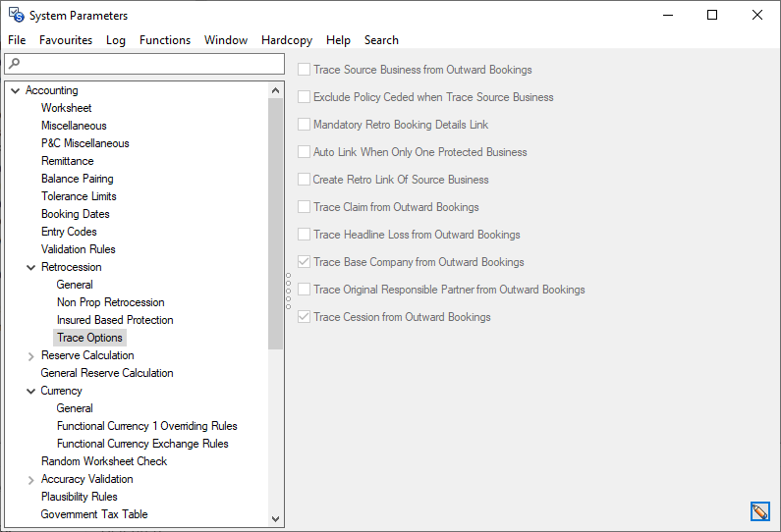Collapse the Currency tree node
Screen dimensions: 781x532
click(x=31, y=391)
